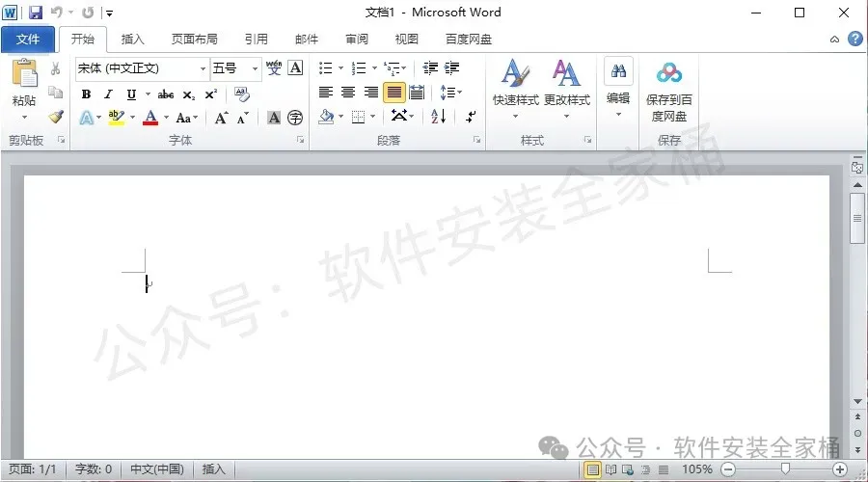Open the font color dropdown arrow
Image resolution: width=868 pixels, height=482 pixels.
(x=166, y=118)
